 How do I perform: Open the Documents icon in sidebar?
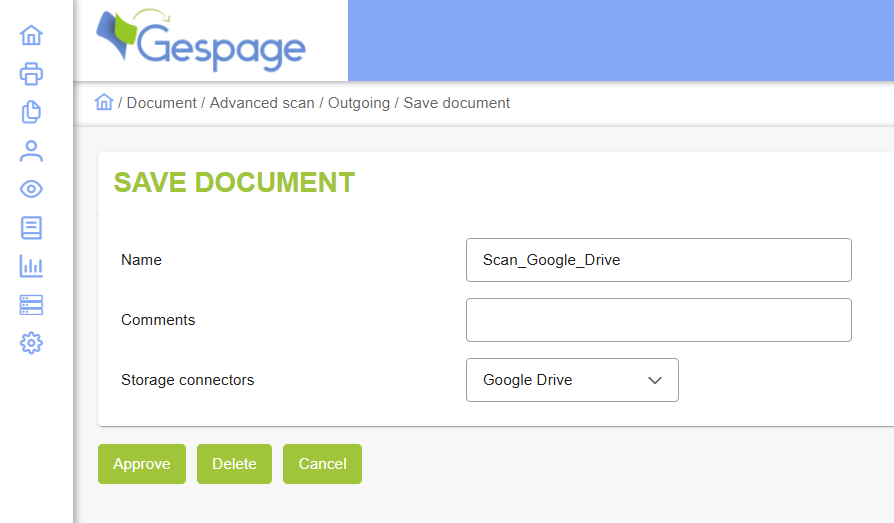pyautogui.click(x=31, y=112)
